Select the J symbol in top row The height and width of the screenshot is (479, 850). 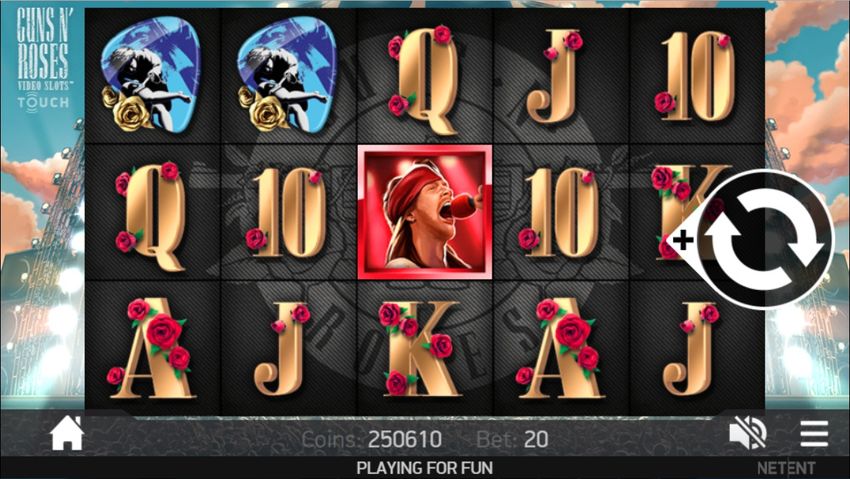click(x=556, y=76)
